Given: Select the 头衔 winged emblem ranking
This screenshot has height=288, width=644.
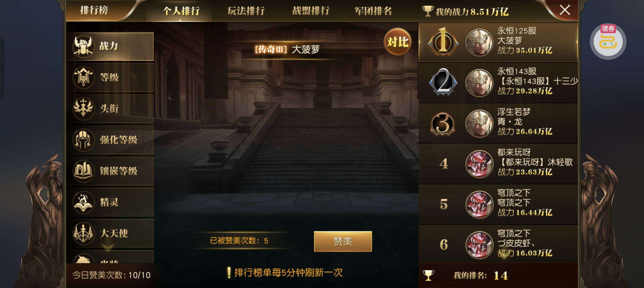Looking at the screenshot, I should point(110,109).
